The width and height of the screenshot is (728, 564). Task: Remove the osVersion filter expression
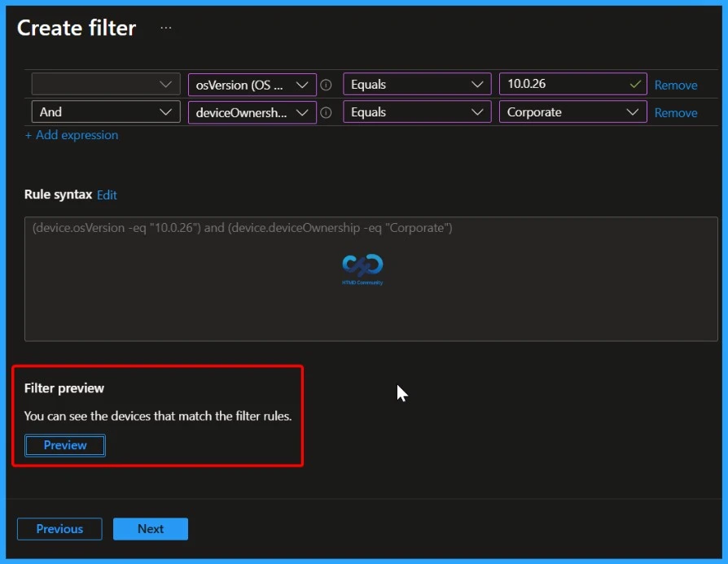(676, 84)
